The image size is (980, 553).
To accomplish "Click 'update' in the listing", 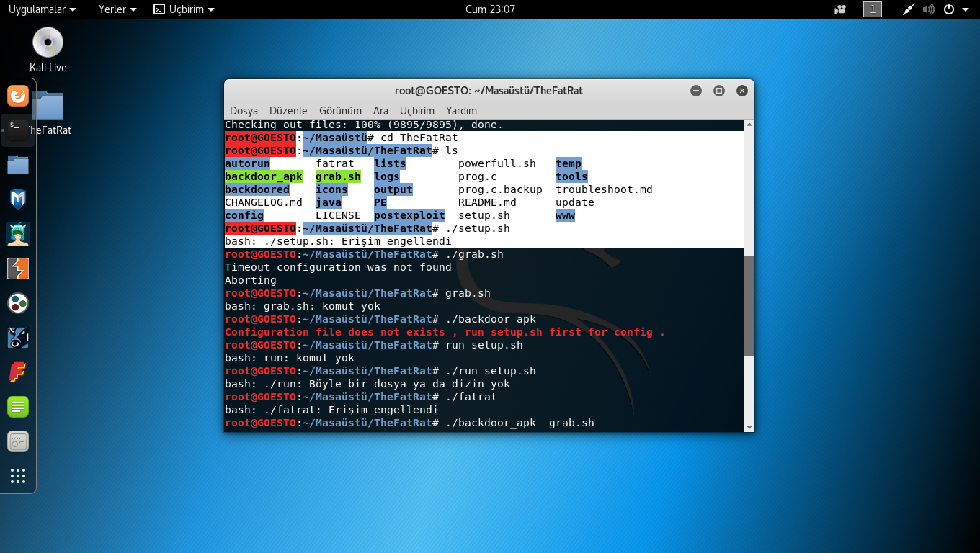I will click(575, 202).
